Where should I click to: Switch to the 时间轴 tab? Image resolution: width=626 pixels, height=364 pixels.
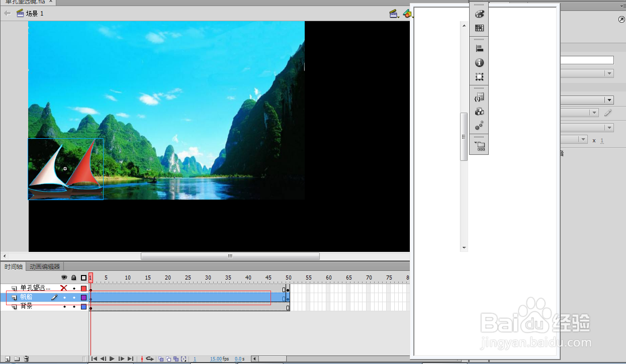13,266
